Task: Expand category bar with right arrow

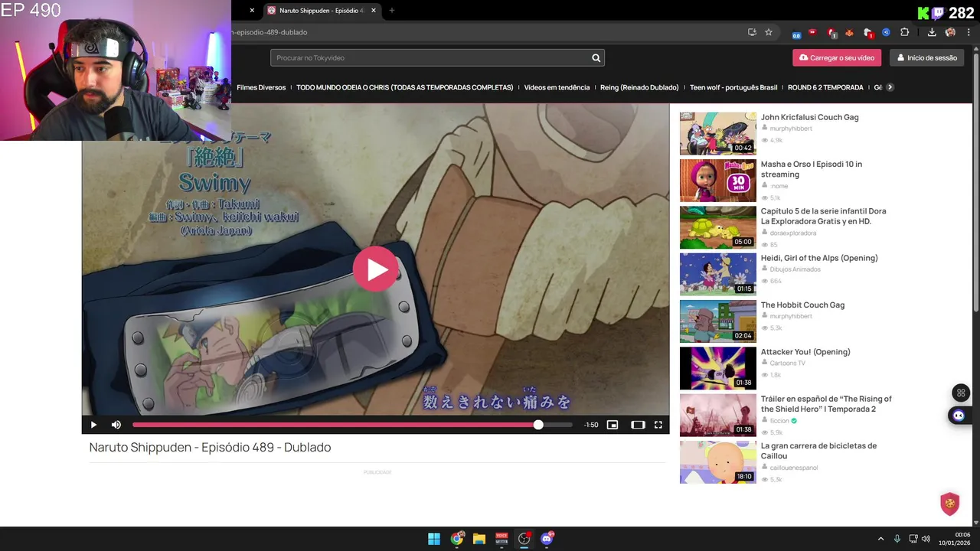Action: [890, 87]
